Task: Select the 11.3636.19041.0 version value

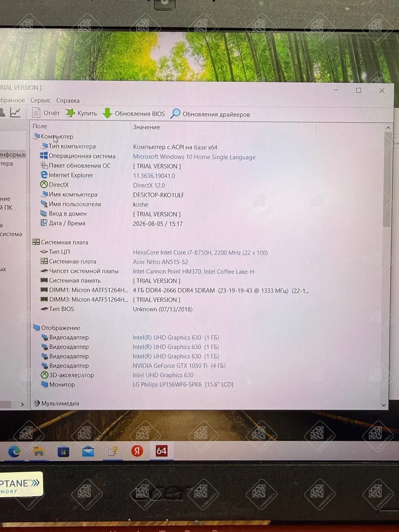Action: tap(154, 176)
